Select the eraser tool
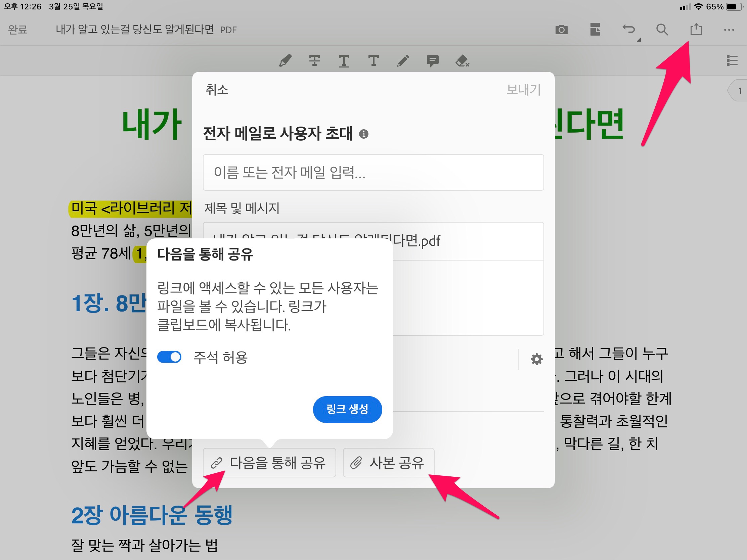 click(x=462, y=61)
